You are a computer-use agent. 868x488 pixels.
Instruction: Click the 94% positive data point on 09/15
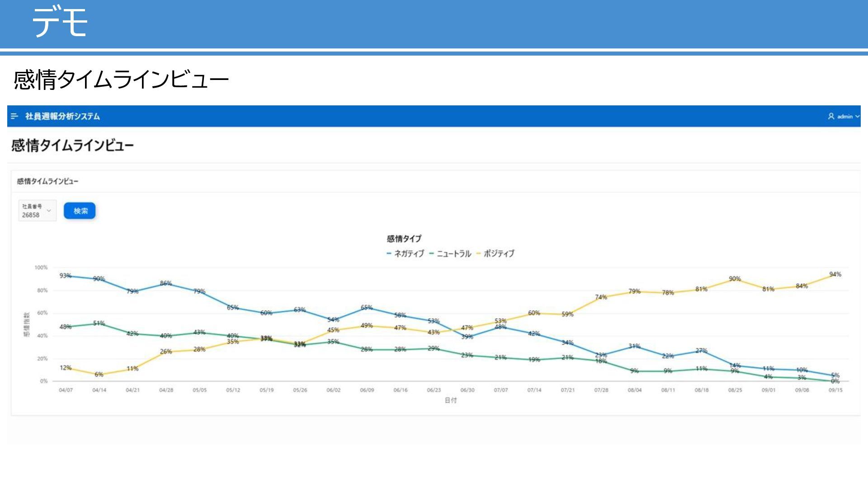[835, 275]
